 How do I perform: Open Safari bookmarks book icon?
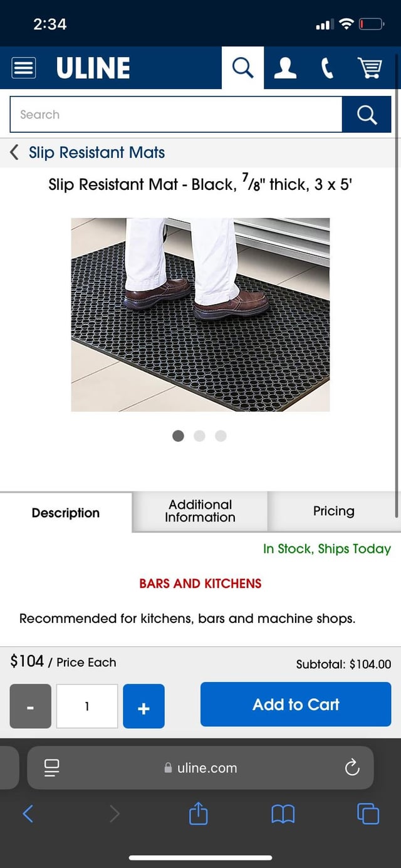click(283, 814)
